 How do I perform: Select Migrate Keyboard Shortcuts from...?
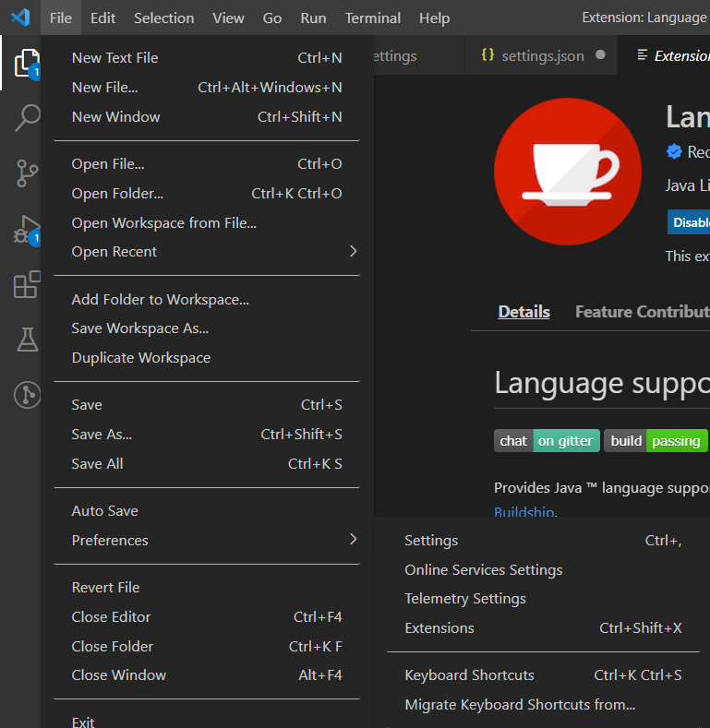[x=543, y=704]
